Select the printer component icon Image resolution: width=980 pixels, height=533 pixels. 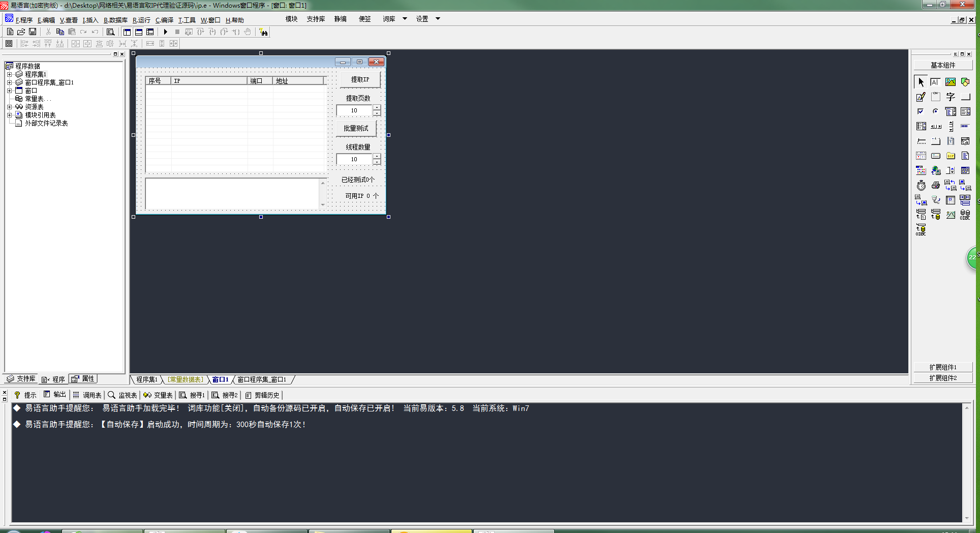(936, 185)
